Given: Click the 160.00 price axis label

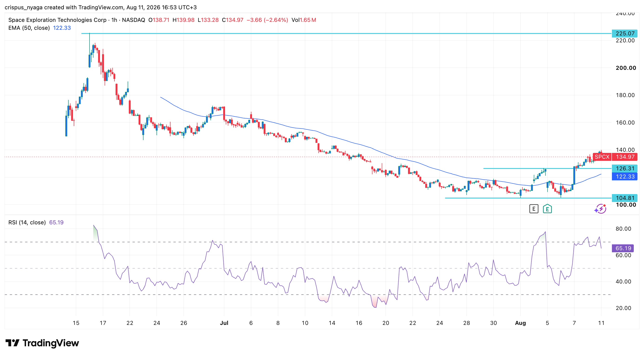Looking at the screenshot, I should click(x=625, y=123).
